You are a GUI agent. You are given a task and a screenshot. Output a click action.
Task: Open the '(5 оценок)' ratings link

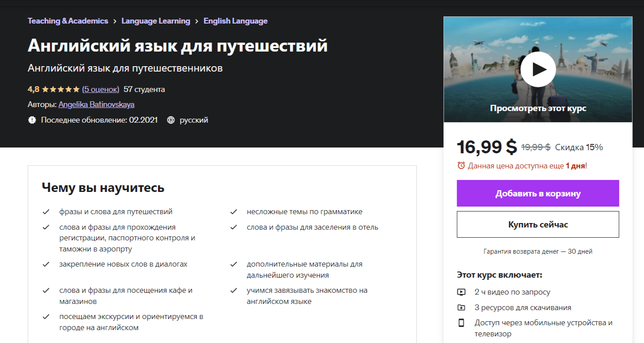(x=101, y=89)
